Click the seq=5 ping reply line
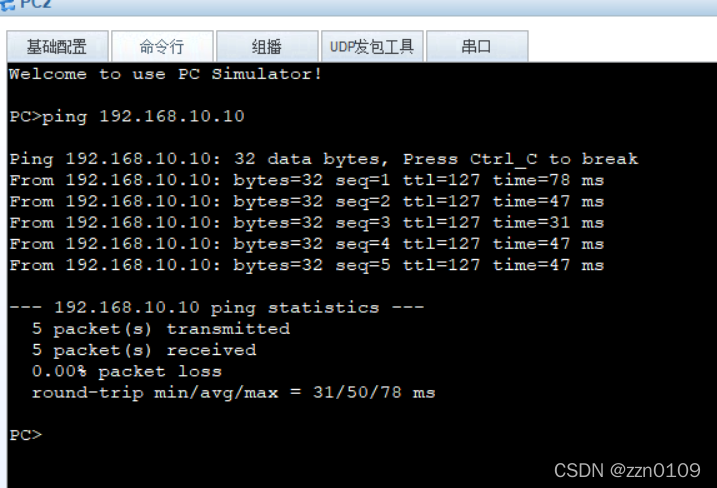Image resolution: width=717 pixels, height=488 pixels. pyautogui.click(x=307, y=265)
